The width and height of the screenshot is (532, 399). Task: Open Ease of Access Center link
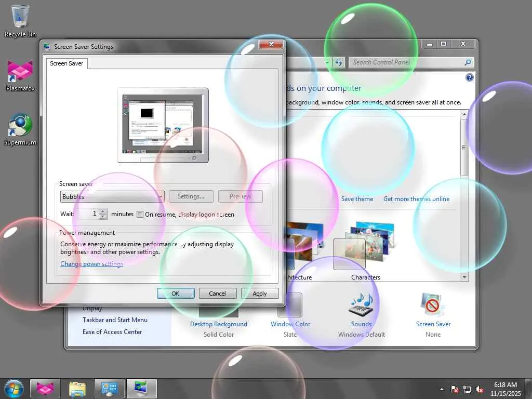click(x=112, y=332)
